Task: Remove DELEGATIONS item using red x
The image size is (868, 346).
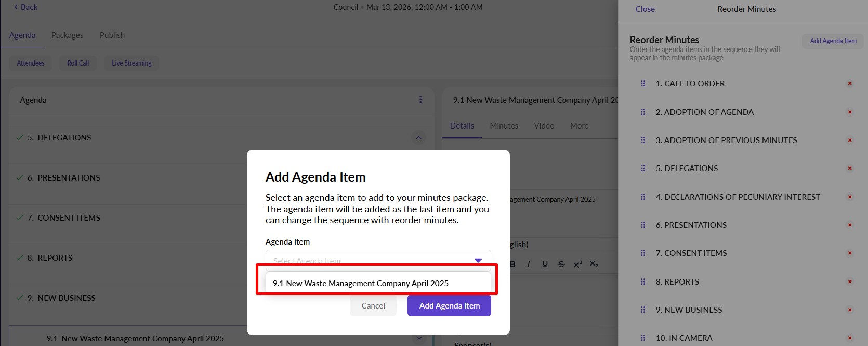Action: [850, 169]
